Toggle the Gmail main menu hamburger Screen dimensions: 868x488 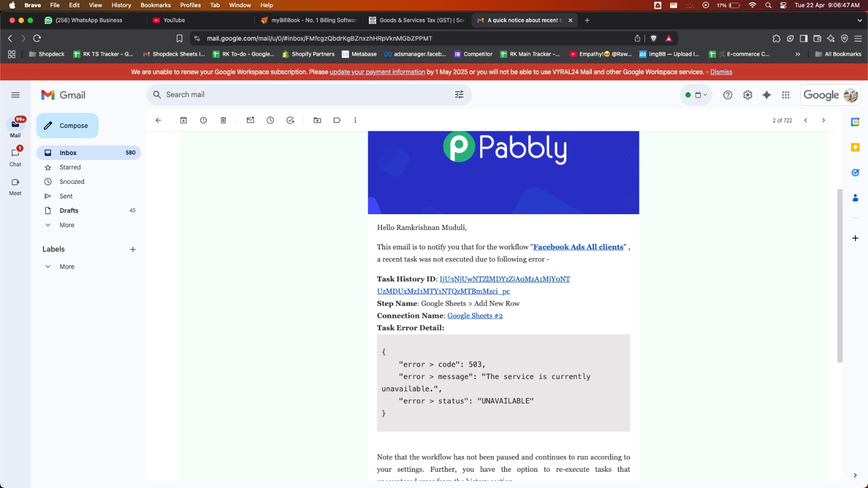click(x=15, y=95)
